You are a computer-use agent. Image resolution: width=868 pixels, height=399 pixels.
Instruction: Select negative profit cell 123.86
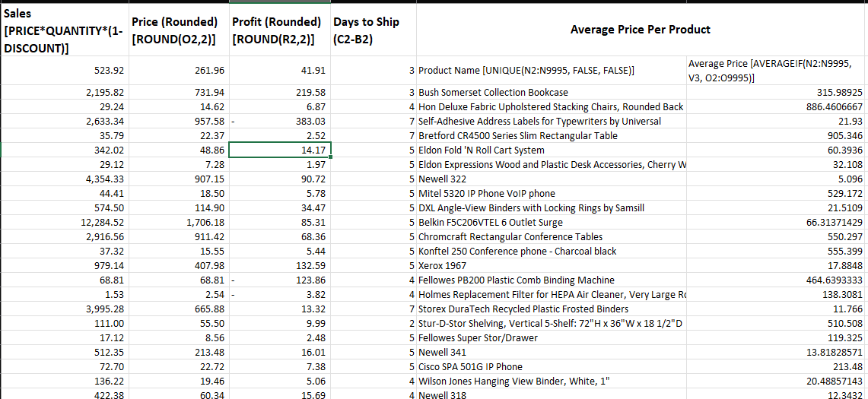click(x=279, y=280)
